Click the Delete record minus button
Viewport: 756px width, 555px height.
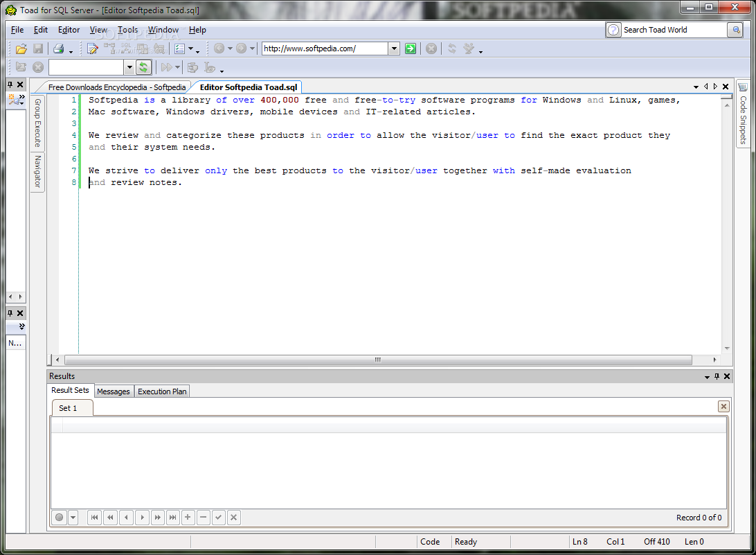click(x=204, y=518)
